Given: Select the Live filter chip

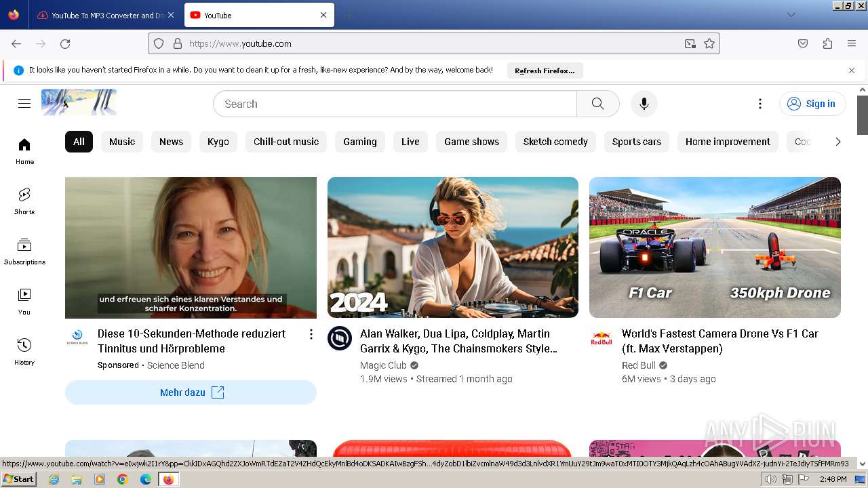Looking at the screenshot, I should point(410,142).
